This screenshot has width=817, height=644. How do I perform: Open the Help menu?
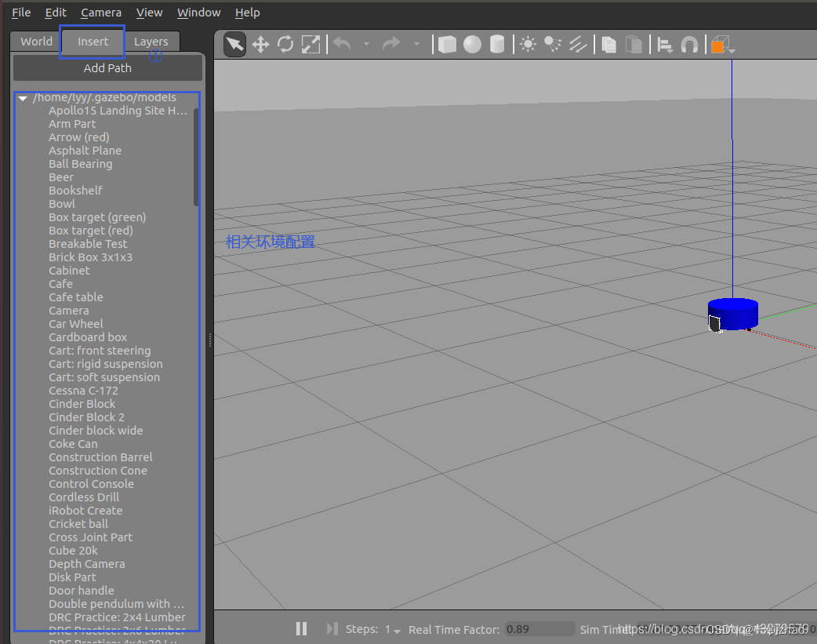(248, 12)
